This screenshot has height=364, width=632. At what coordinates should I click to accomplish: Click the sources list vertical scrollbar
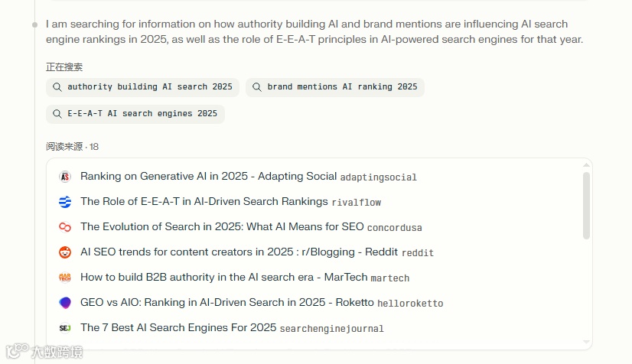point(586,205)
